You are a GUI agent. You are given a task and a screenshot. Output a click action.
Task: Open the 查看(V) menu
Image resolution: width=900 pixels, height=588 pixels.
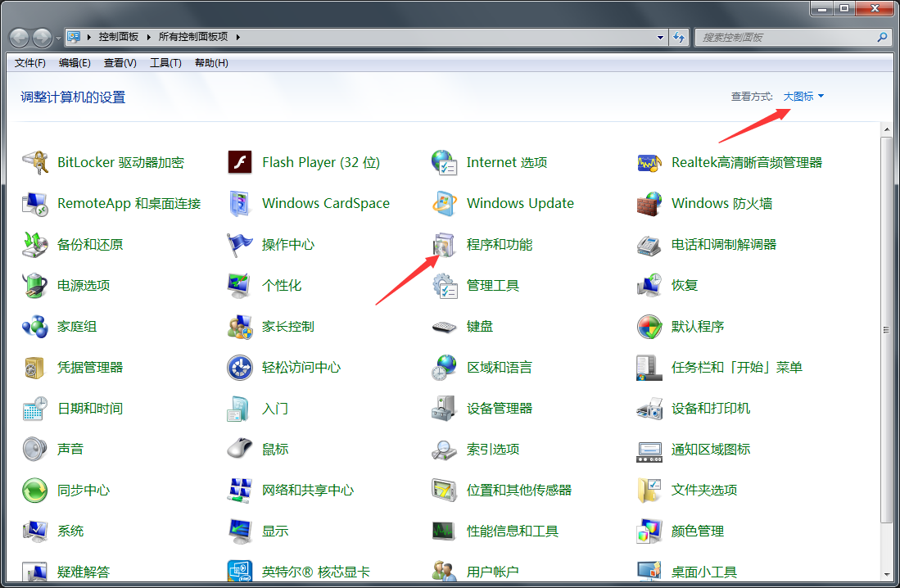(x=120, y=62)
